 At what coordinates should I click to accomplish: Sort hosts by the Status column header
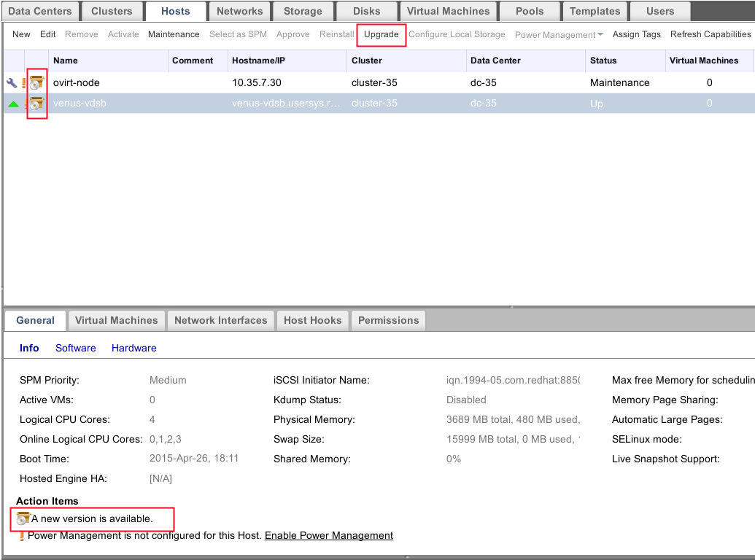(x=603, y=61)
